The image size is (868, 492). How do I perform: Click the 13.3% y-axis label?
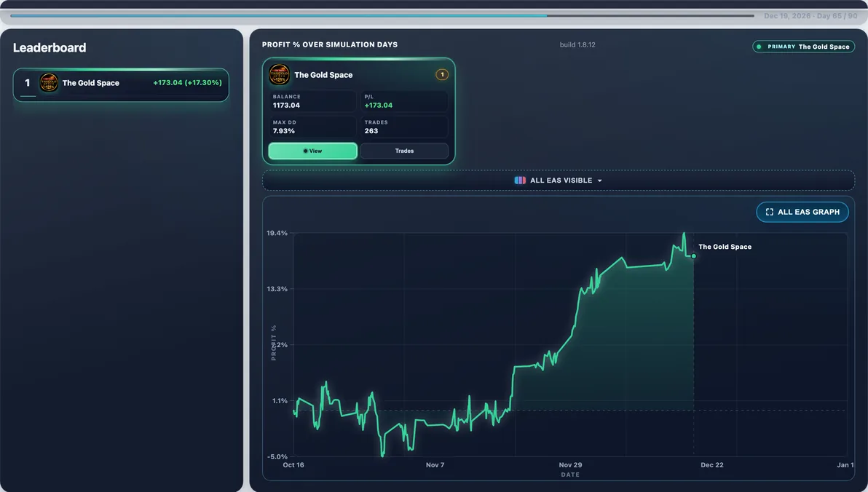coord(277,289)
